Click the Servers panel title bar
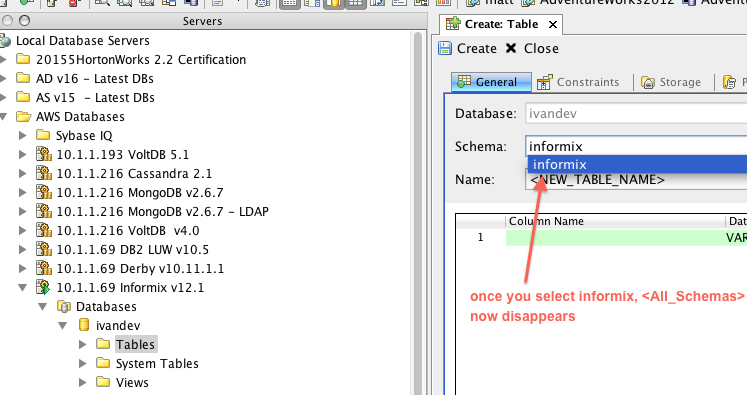The height and width of the screenshot is (395, 747). pos(213,21)
